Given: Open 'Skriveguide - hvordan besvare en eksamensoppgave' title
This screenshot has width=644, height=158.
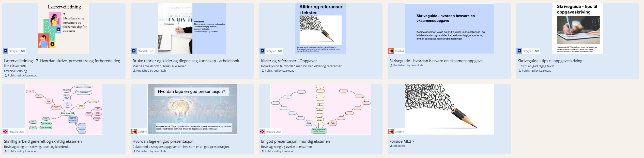Looking at the screenshot, I should click(x=436, y=61).
